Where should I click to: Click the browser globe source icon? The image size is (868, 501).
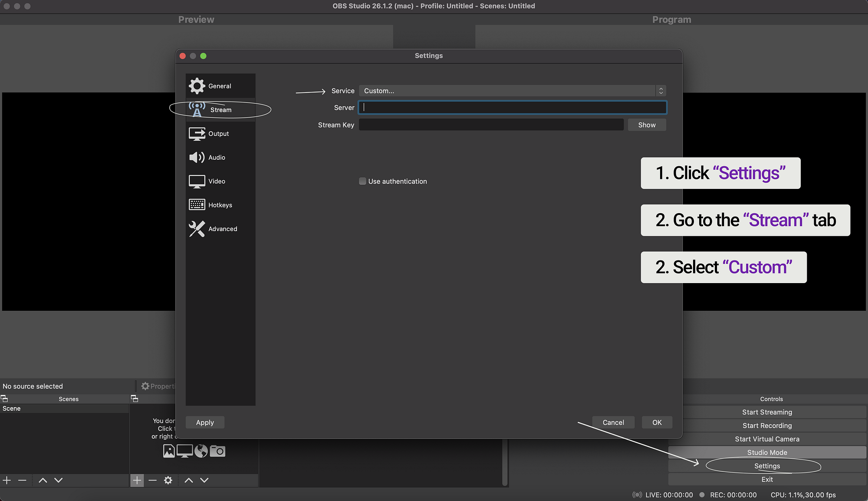[201, 452]
